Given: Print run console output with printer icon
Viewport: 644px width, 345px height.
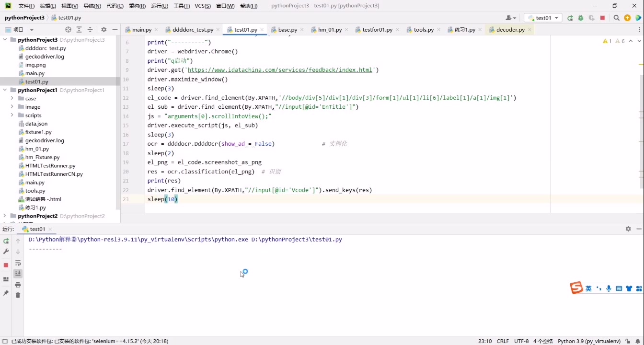Looking at the screenshot, I should 18,285.
